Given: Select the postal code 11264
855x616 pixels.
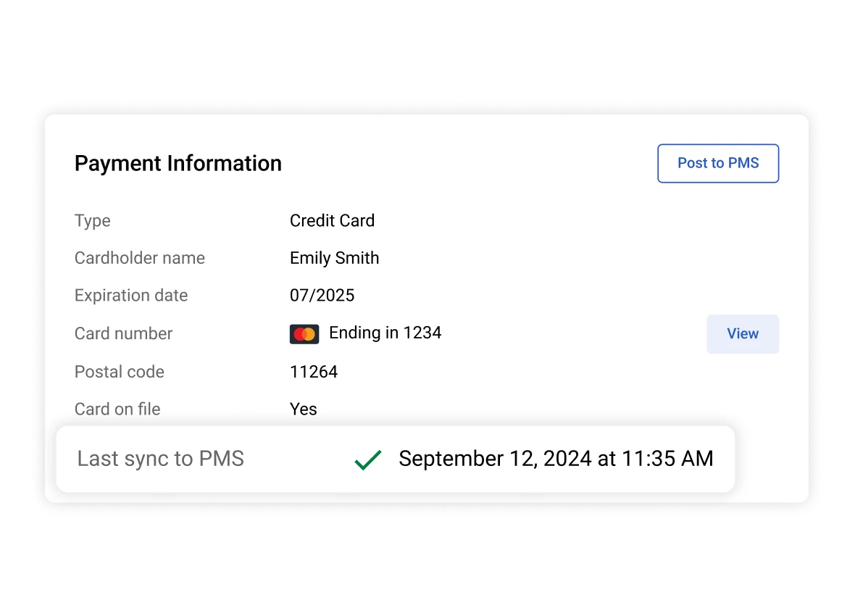Looking at the screenshot, I should 314,371.
